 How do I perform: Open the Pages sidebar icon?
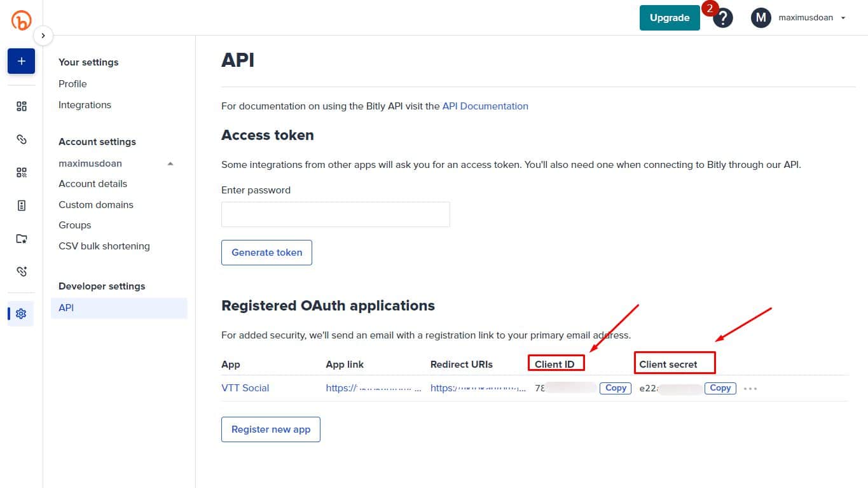(22, 206)
